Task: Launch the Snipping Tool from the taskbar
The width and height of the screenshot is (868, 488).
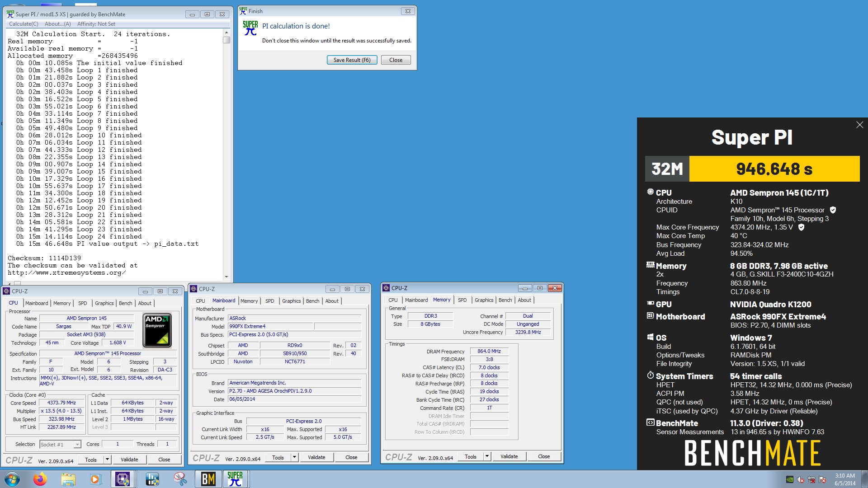Action: pos(180,479)
